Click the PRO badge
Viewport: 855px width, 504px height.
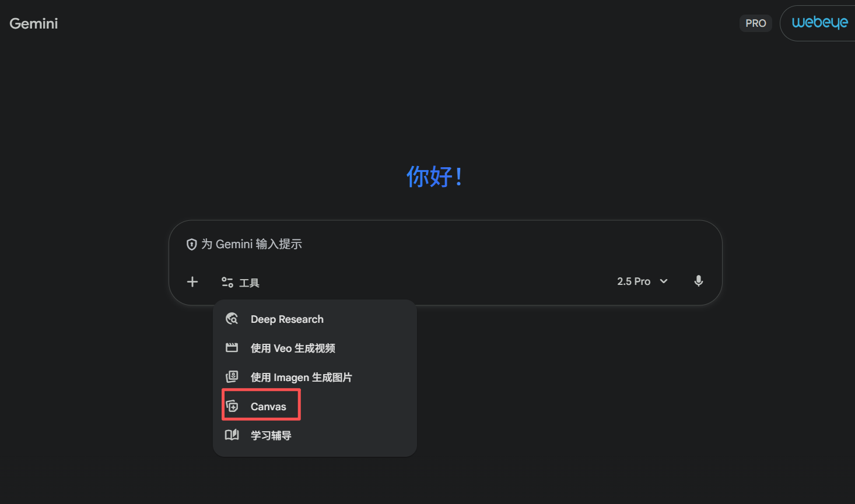coord(756,23)
